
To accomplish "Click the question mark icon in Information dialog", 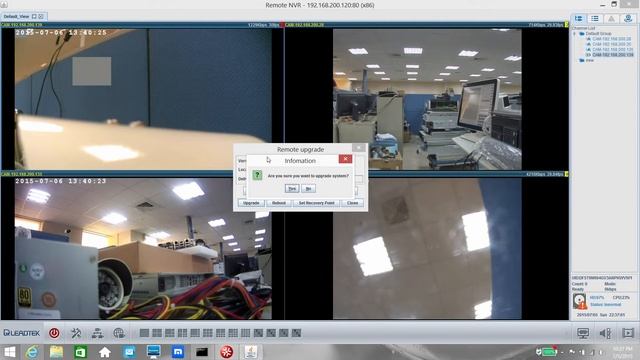I will pyautogui.click(x=257, y=176).
